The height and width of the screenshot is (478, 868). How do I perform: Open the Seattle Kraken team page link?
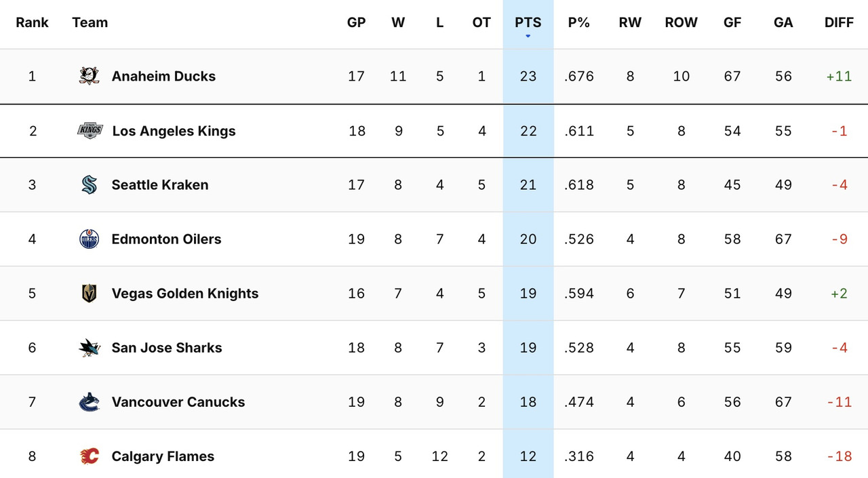click(159, 184)
